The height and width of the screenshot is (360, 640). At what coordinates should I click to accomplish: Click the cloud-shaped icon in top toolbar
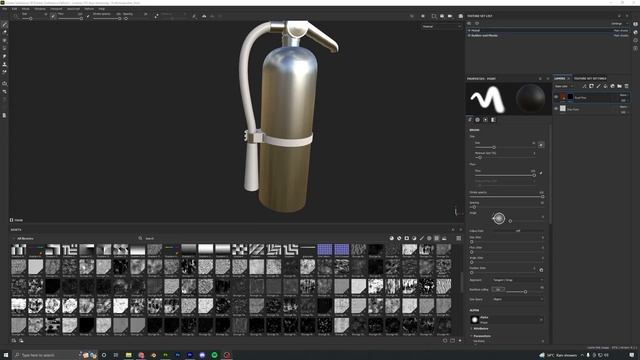[x=204, y=16]
